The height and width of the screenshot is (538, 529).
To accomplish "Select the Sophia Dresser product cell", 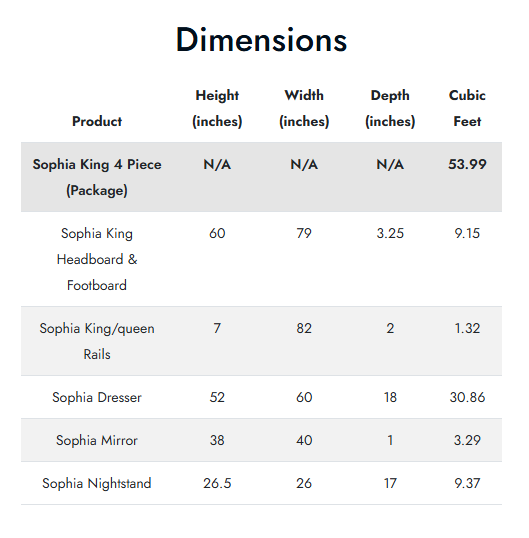I will (97, 397).
